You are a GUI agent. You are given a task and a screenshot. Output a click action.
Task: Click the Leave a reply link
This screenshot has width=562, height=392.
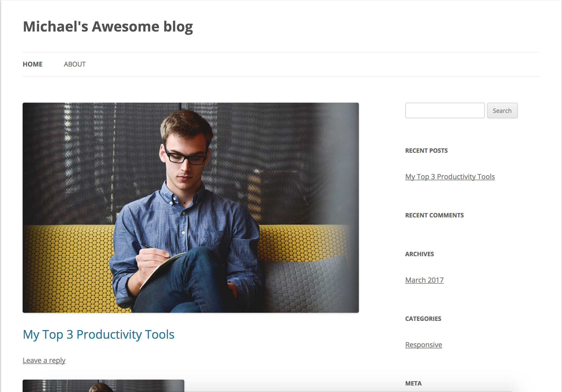(44, 360)
